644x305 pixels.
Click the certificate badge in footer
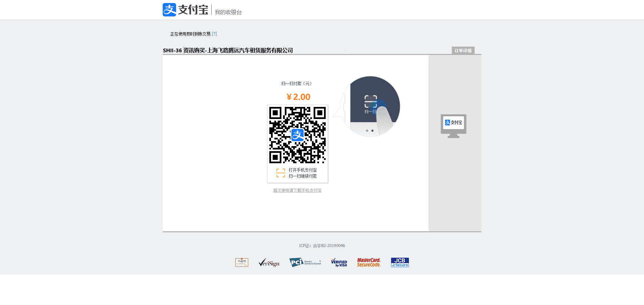[x=242, y=262]
